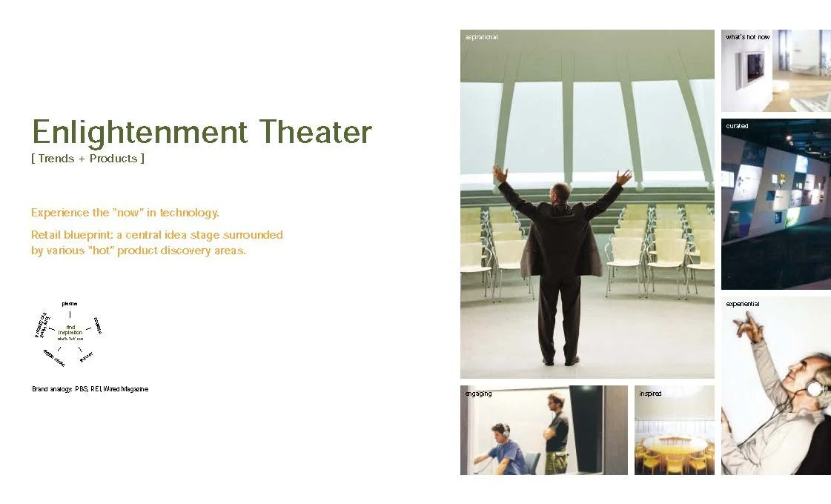
Task: Click the "[ Trends + Products ]" subtitle
Action: pyautogui.click(x=88, y=159)
